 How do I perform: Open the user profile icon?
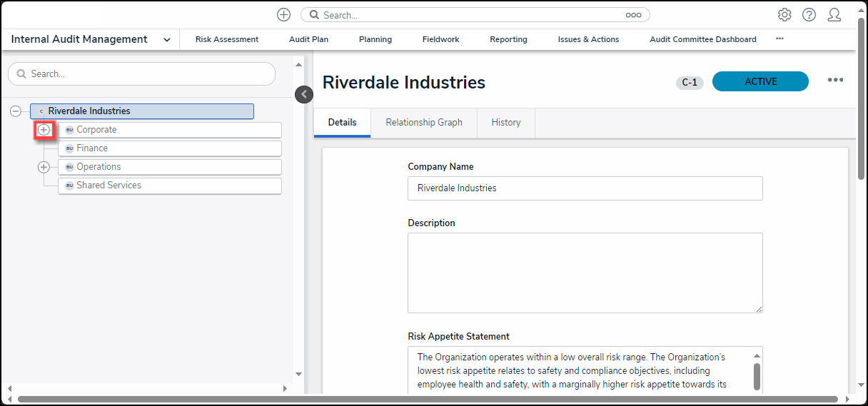[x=834, y=15]
